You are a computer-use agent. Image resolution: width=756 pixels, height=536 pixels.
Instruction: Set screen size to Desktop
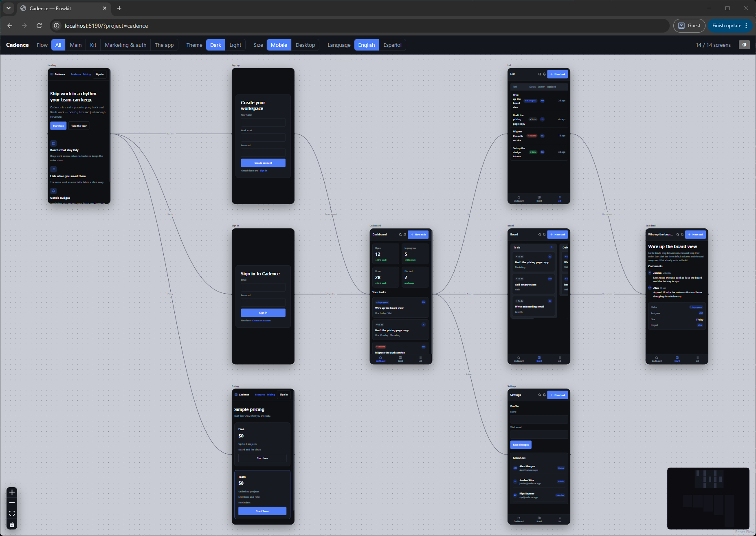305,45
